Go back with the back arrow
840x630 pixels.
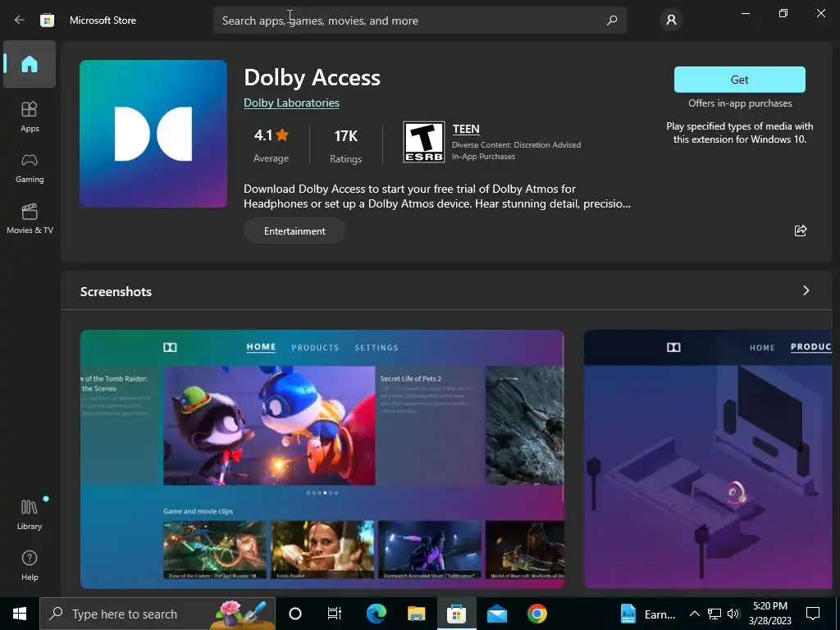pos(20,21)
